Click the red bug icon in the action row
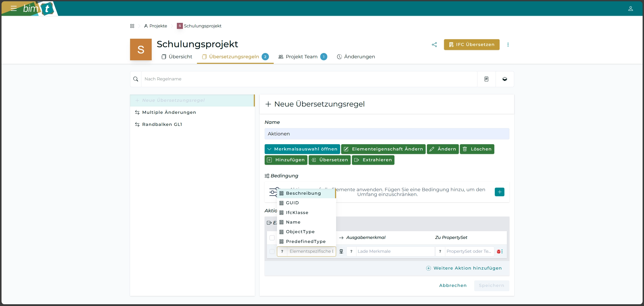644x306 pixels. pos(498,251)
